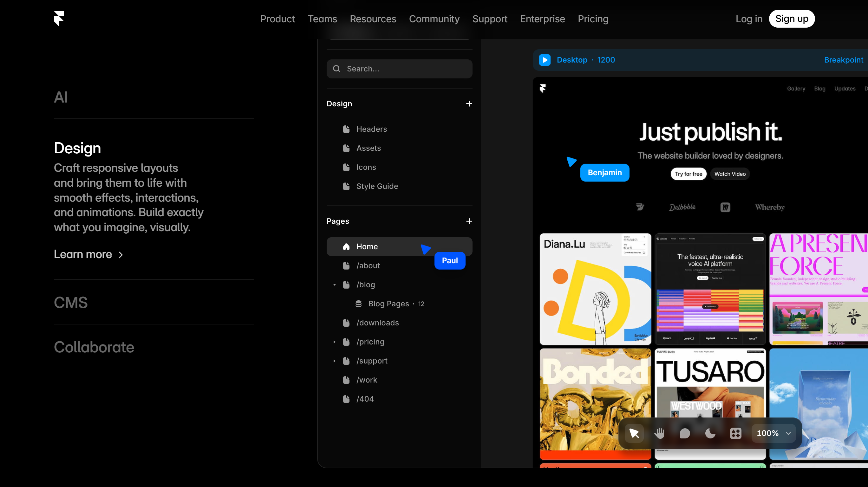868x487 pixels.
Task: Toggle dark mode moon icon
Action: click(710, 433)
